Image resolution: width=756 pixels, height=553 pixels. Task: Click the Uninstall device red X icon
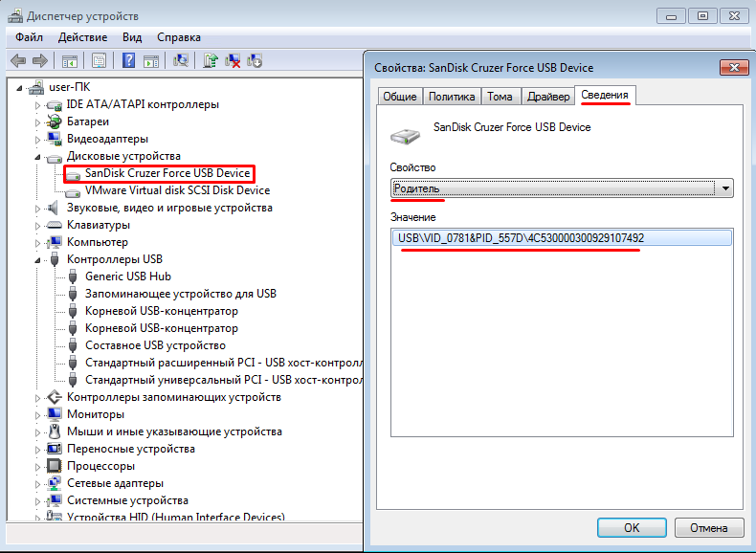(x=233, y=61)
